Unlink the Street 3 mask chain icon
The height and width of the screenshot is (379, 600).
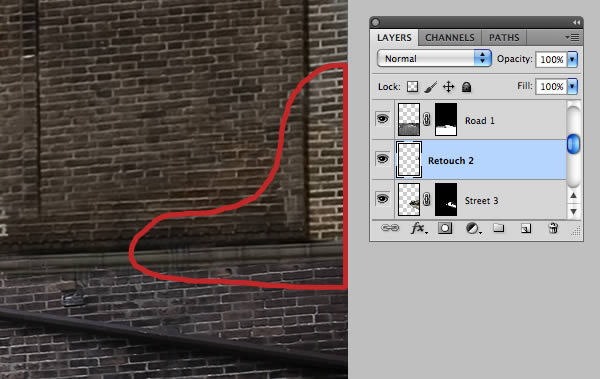pos(427,199)
